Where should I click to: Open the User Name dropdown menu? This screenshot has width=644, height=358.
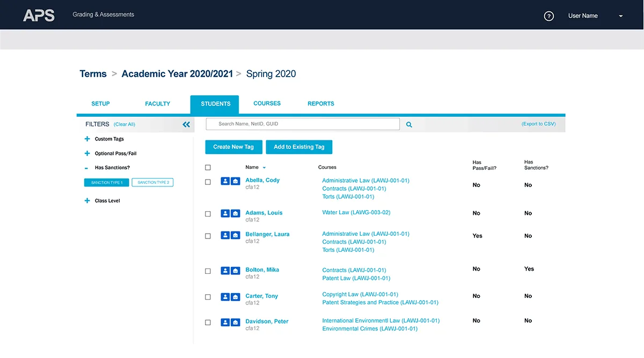click(x=620, y=16)
